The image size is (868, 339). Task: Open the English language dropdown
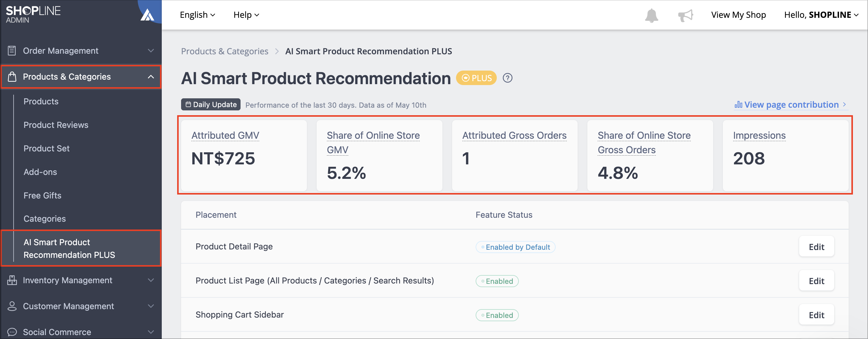click(197, 15)
